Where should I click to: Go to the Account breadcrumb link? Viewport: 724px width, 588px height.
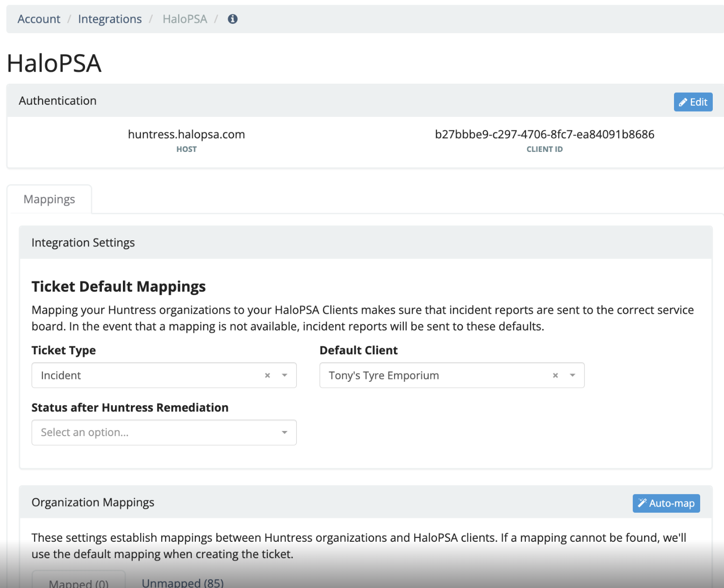[39, 19]
